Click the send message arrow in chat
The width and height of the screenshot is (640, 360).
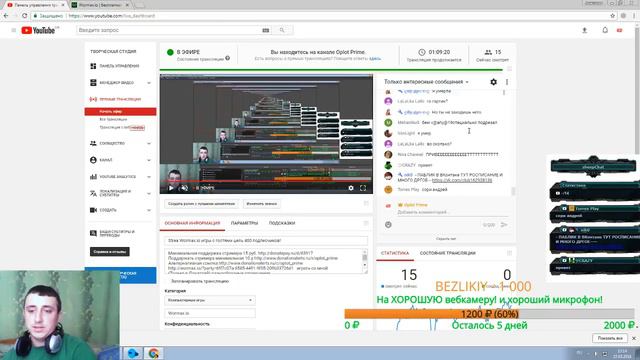[x=504, y=224]
